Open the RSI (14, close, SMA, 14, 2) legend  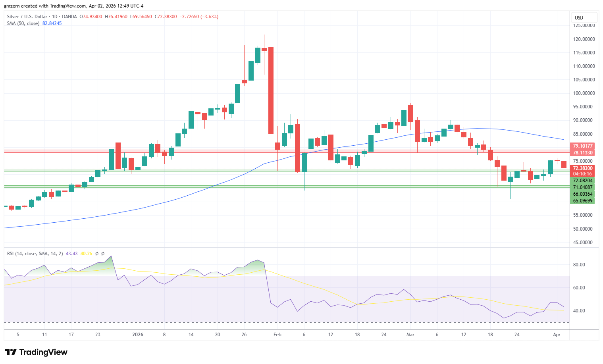click(35, 254)
